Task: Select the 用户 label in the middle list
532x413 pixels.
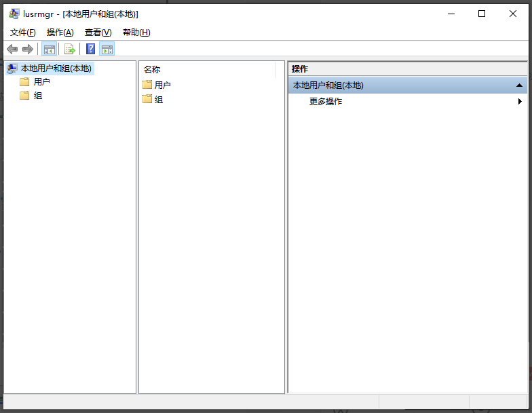Action: pyautogui.click(x=163, y=85)
